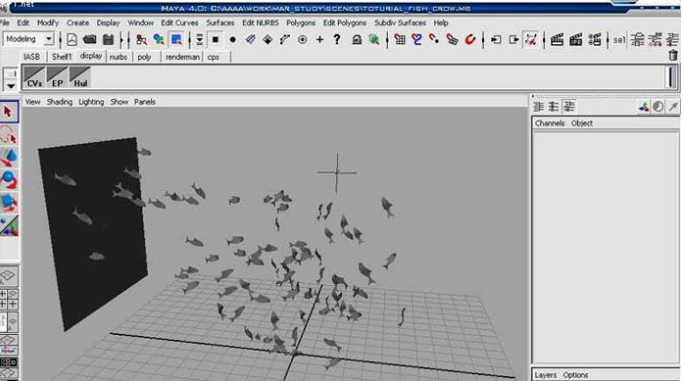Click the Lock current selection icon

[x=357, y=40]
